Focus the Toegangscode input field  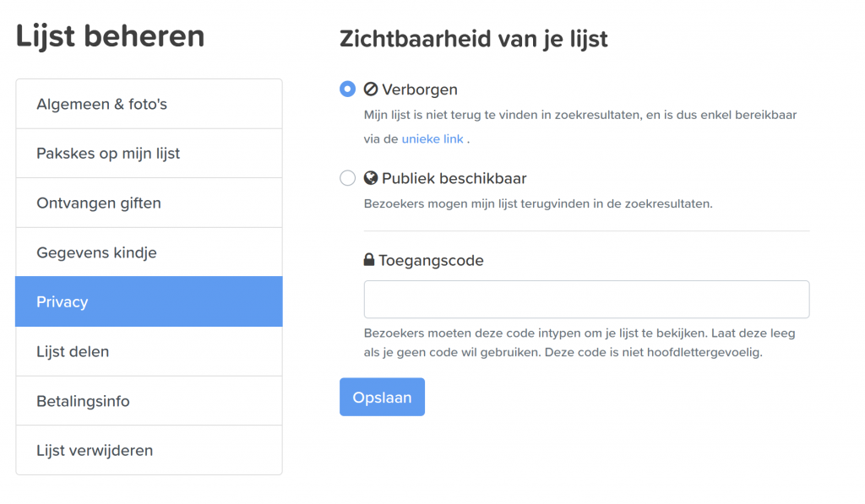[x=586, y=300]
